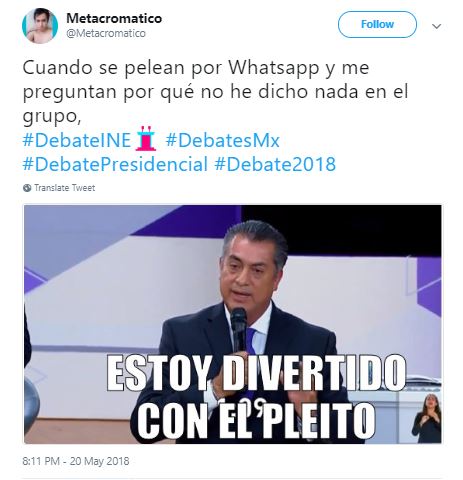
Task: Click the Follow button
Action: point(377,24)
